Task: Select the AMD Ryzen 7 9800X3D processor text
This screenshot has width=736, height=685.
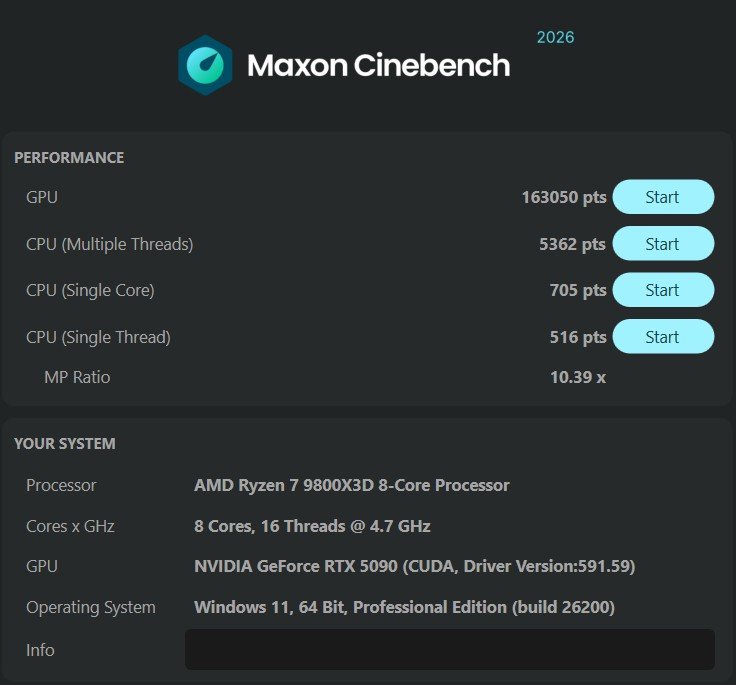Action: click(x=352, y=485)
